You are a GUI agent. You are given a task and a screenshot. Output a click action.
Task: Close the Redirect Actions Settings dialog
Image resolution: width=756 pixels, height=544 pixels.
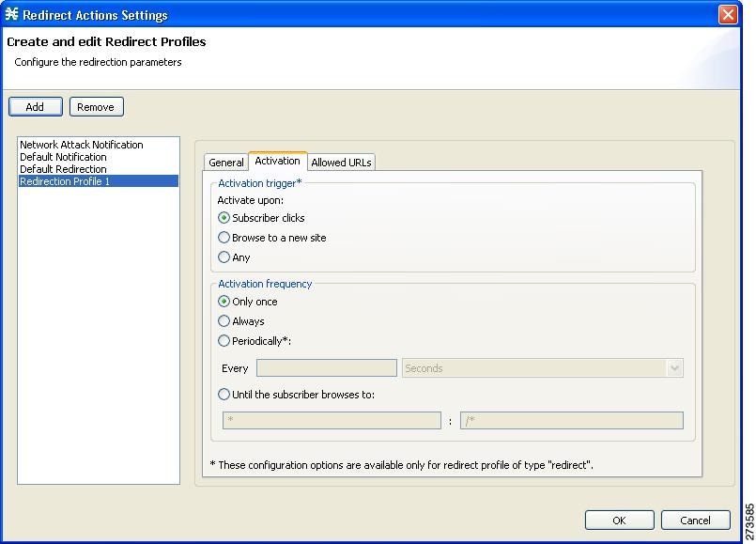click(x=728, y=15)
